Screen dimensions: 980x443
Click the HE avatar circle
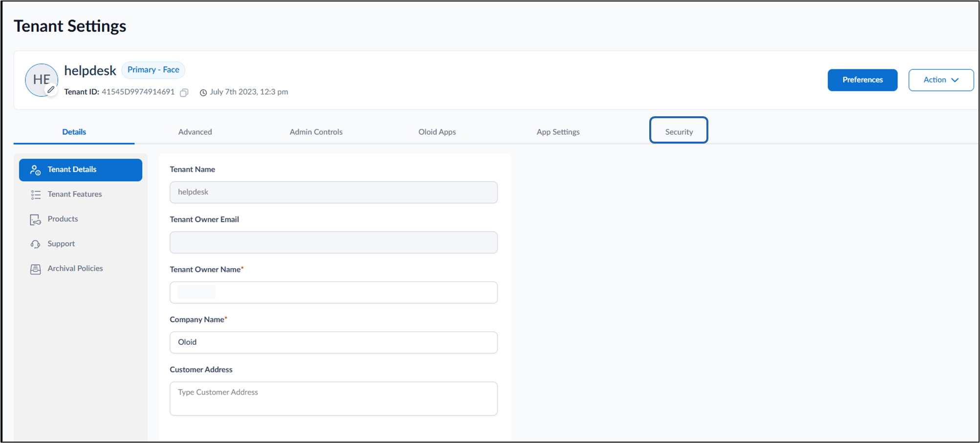pos(42,80)
